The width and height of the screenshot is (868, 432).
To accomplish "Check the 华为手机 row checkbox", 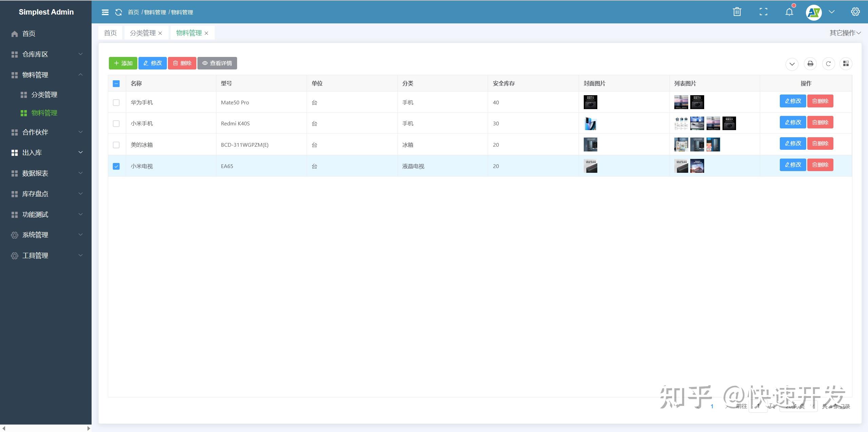I will point(116,102).
